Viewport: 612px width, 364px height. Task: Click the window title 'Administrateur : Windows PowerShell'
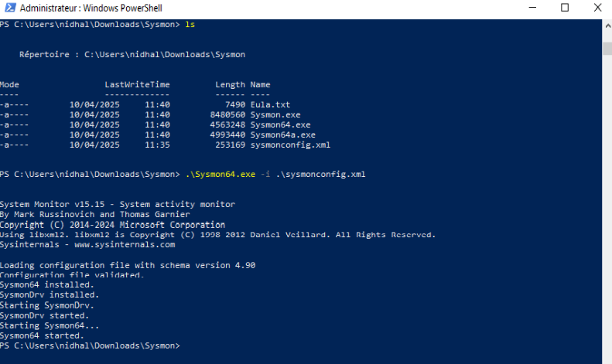(x=86, y=9)
